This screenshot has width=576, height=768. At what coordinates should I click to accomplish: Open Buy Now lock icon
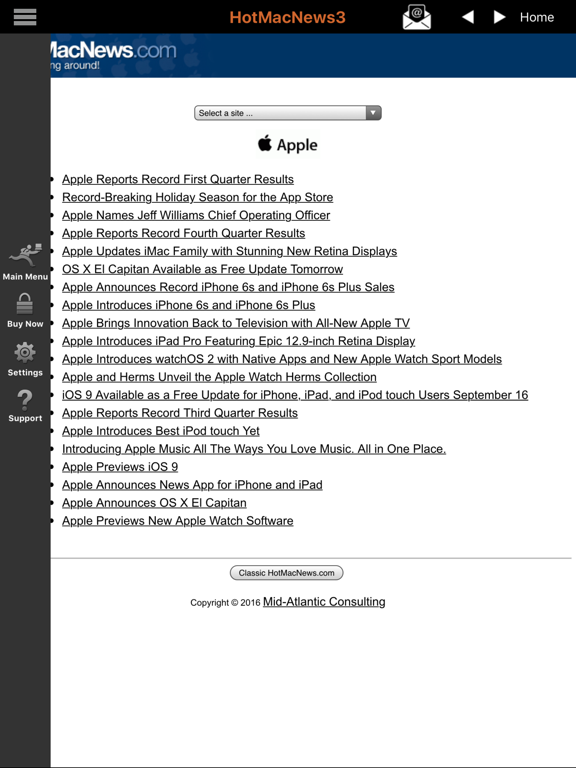(x=25, y=311)
